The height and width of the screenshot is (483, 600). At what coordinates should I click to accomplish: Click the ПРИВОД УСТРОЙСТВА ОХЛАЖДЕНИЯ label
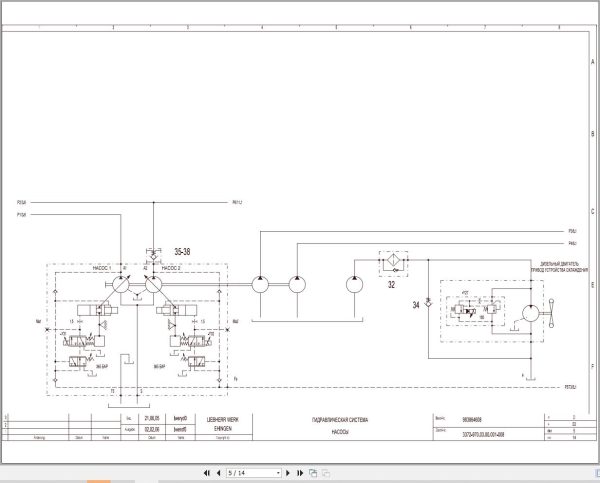click(559, 270)
